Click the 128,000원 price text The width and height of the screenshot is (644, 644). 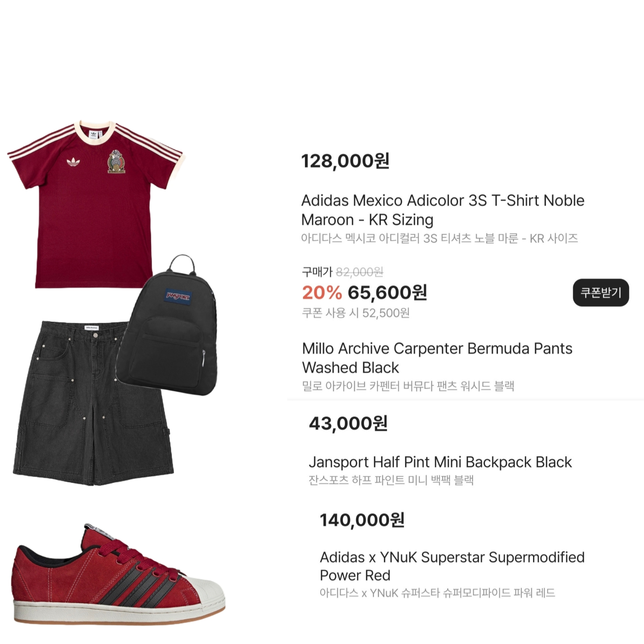pyautogui.click(x=345, y=161)
